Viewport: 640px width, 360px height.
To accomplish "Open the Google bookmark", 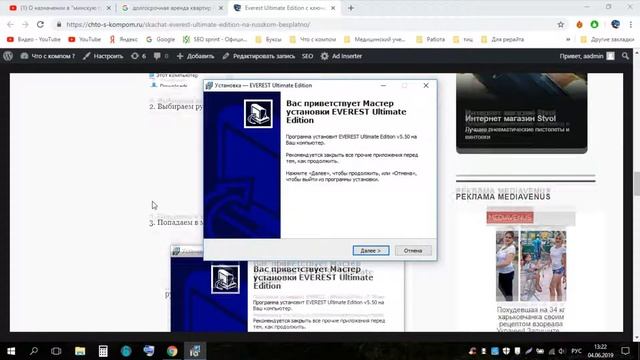I will (160, 40).
